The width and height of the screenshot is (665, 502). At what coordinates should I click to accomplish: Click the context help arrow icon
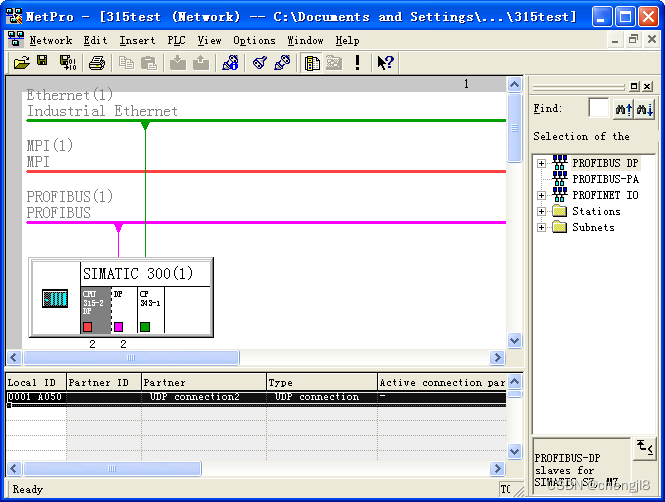(386, 63)
